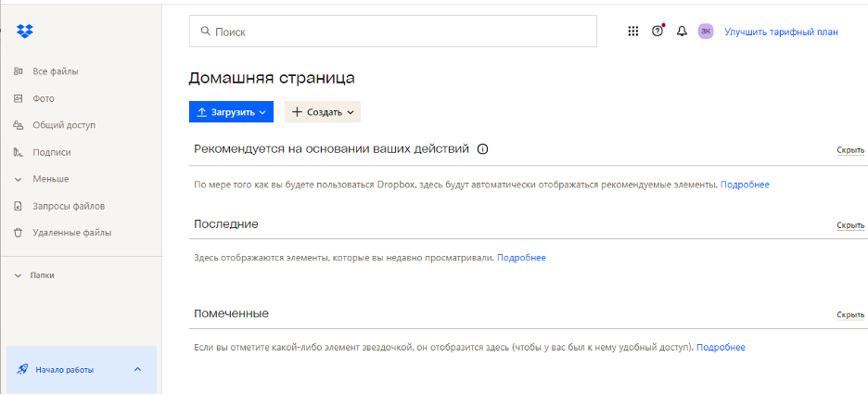Hide the Рекомендуется section via Скрыть
Screen dimensions: 868x395
850,150
